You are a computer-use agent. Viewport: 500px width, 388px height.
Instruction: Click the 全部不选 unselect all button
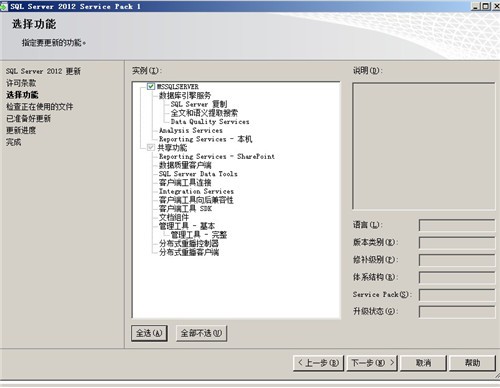(x=201, y=333)
